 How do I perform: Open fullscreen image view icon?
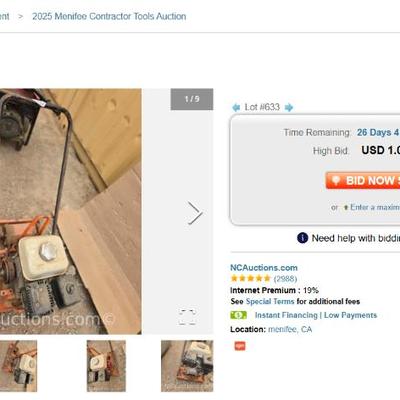[187, 317]
